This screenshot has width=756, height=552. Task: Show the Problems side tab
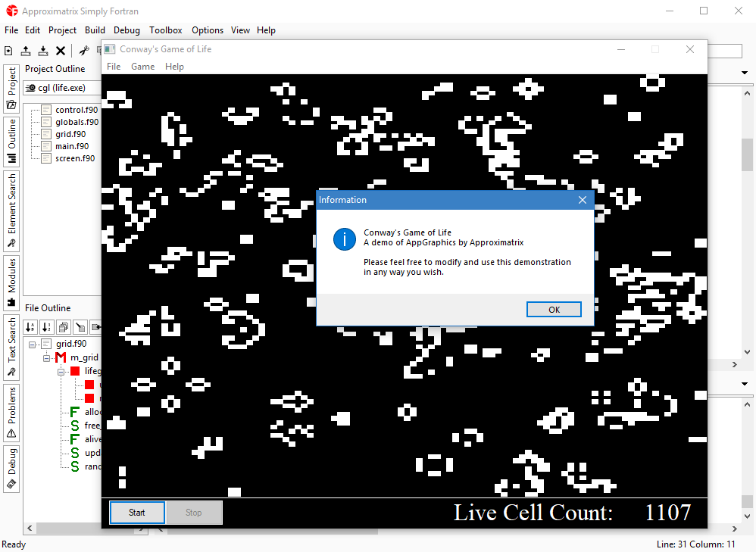[11, 413]
